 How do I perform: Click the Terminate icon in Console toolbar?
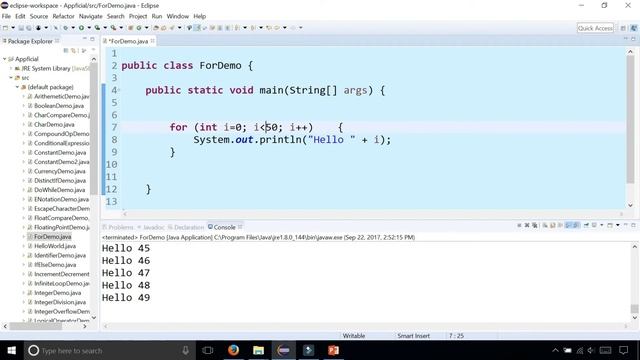point(519,225)
